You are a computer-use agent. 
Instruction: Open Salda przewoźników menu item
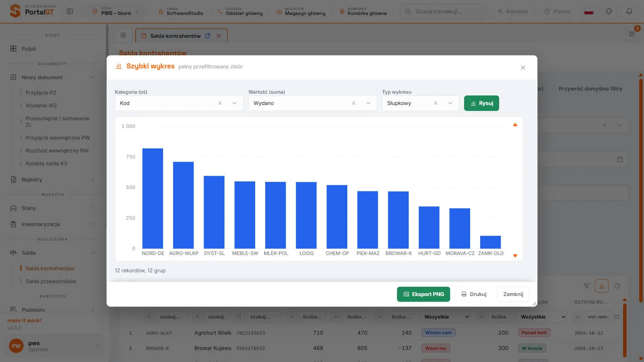(x=51, y=281)
